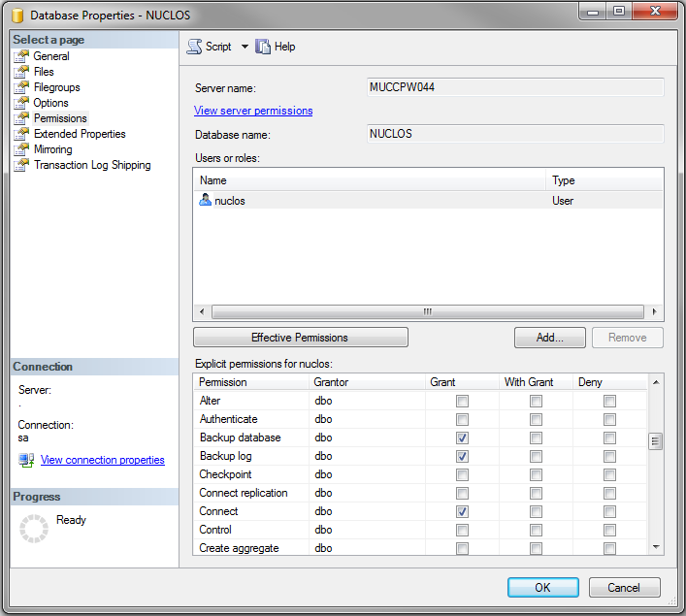The image size is (686, 616).
Task: Click the Database name field
Action: pos(515,134)
